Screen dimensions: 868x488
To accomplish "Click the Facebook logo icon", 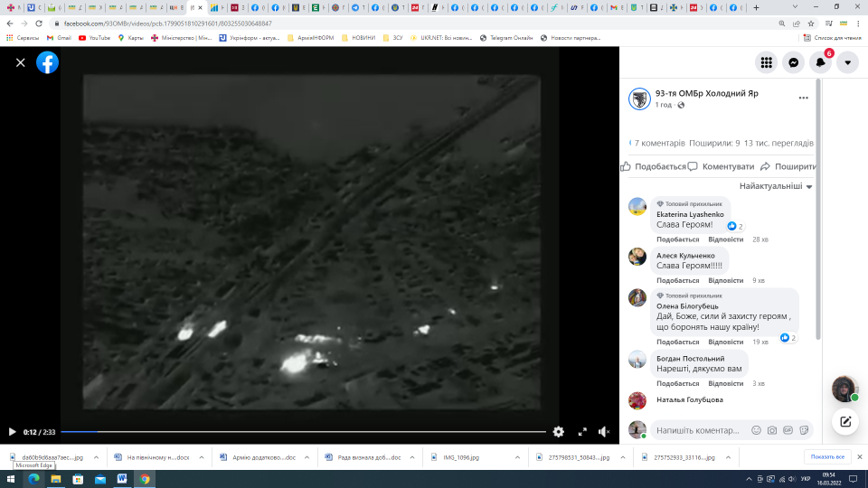I will 47,62.
